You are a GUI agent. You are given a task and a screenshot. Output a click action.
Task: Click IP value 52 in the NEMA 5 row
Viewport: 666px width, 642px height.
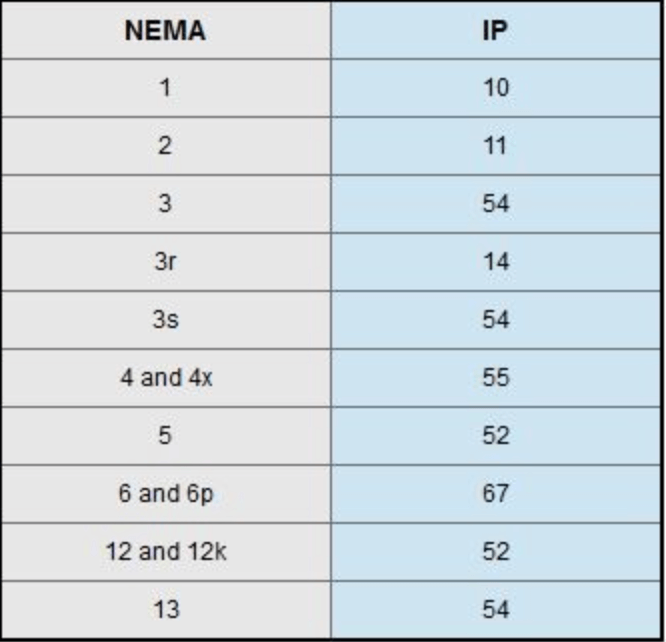495,436
